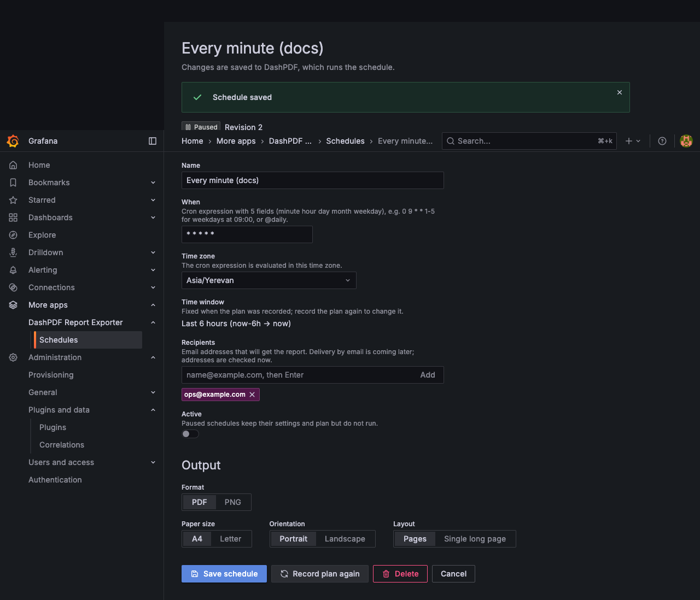Click the Dashboards grid icon
This screenshot has height=600, width=700.
pos(13,217)
